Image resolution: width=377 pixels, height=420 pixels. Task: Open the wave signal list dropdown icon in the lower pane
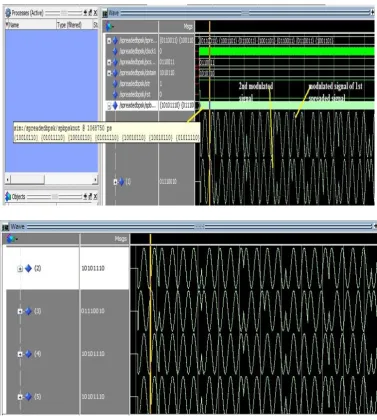[x=11, y=239]
